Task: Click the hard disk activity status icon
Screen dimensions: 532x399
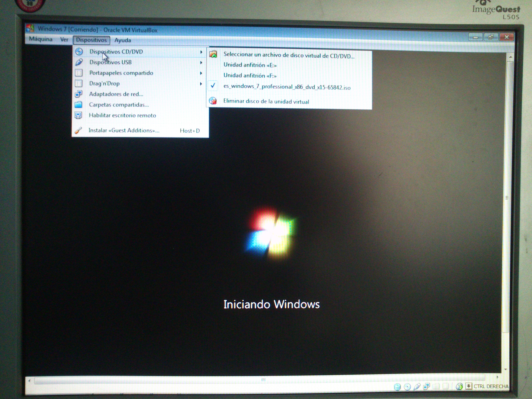Action: click(x=397, y=387)
